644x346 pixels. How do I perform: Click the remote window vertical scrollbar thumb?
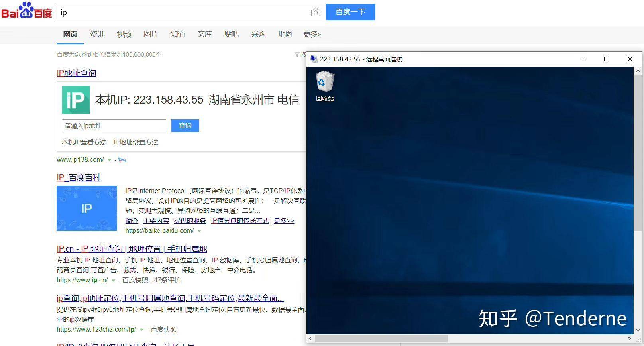638,153
